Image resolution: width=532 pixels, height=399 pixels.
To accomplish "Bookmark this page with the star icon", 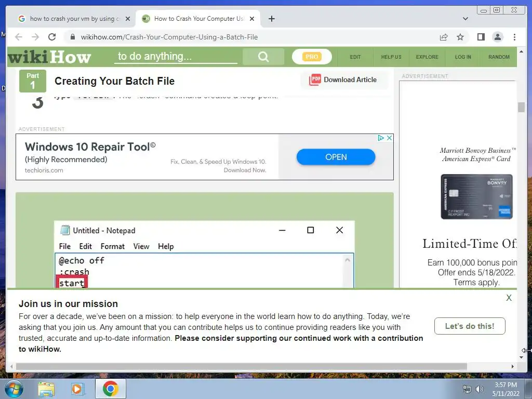I will click(460, 37).
